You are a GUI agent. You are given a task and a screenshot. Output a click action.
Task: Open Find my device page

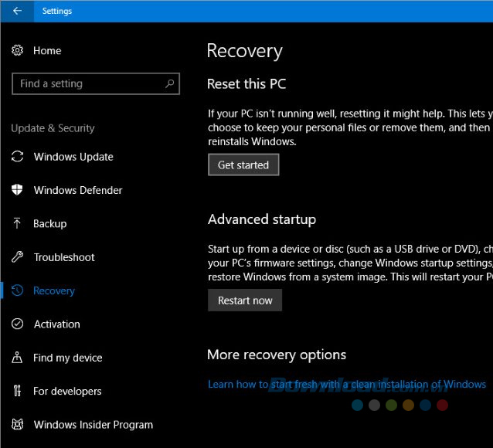[68, 358]
